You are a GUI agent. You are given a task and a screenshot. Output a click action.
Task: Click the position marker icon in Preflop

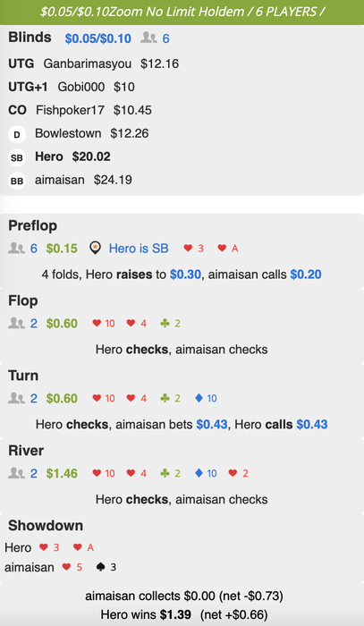point(95,249)
